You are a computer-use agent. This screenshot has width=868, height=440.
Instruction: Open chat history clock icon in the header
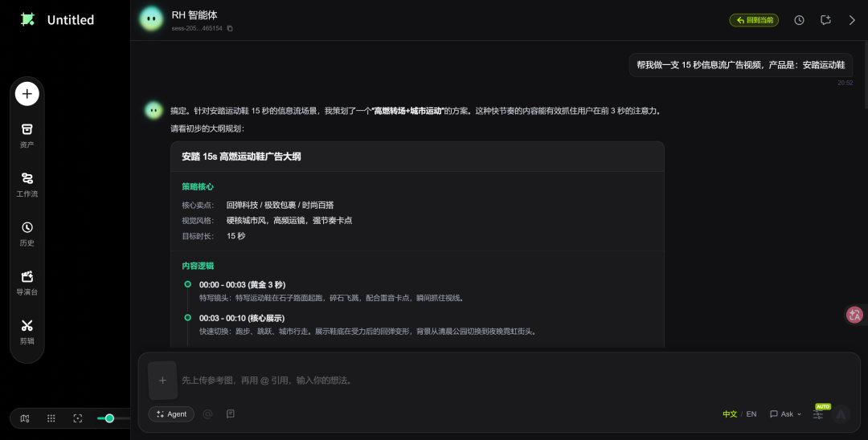[x=799, y=20]
